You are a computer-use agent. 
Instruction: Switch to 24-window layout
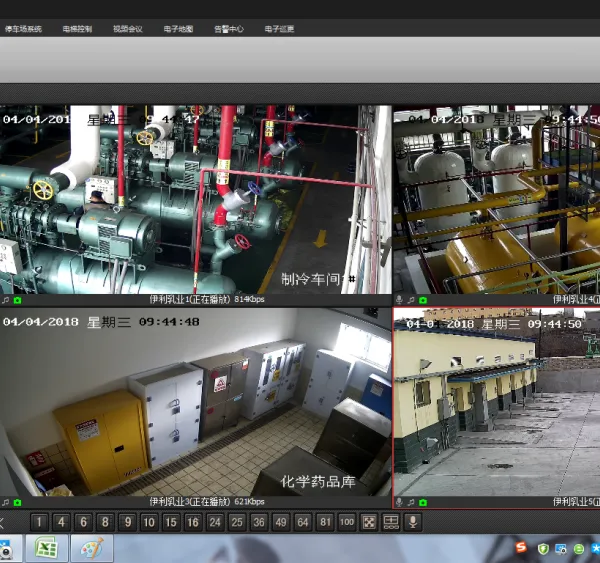[x=215, y=522]
